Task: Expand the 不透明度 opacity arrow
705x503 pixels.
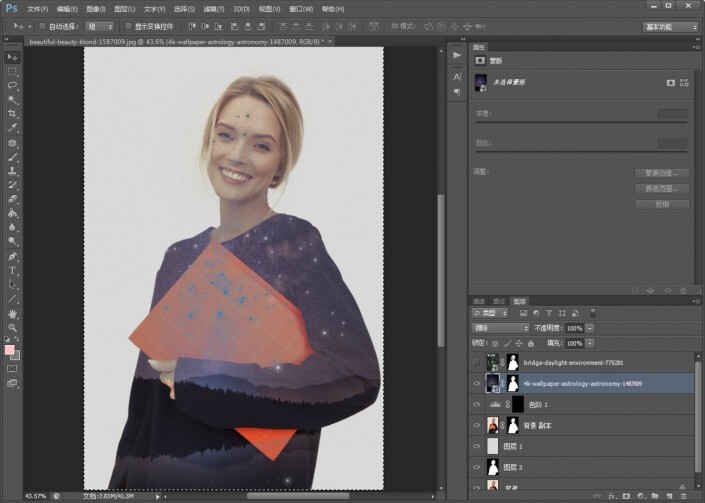Action: tap(590, 328)
